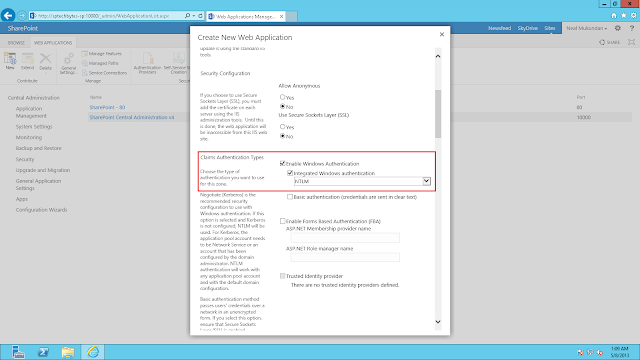Click the address bar refresh icon
640x360 pixels.
pyautogui.click(x=200, y=16)
